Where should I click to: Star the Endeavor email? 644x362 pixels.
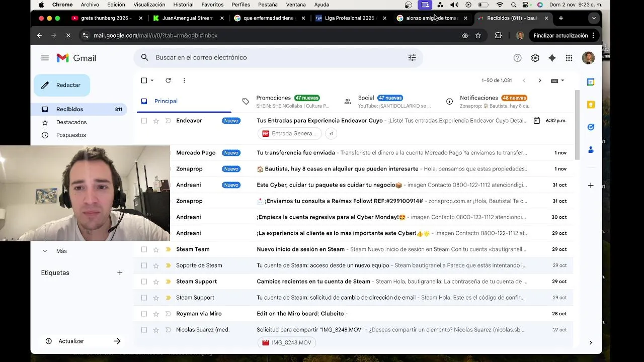pos(156,121)
